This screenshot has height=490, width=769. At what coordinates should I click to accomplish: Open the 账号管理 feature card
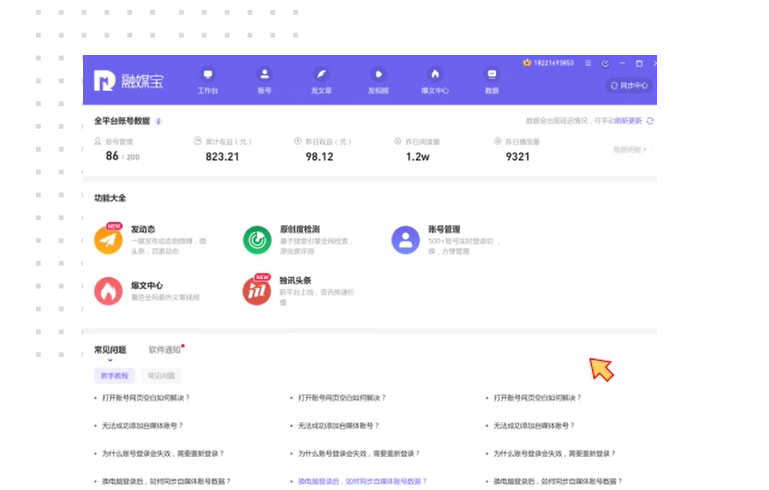(445, 239)
